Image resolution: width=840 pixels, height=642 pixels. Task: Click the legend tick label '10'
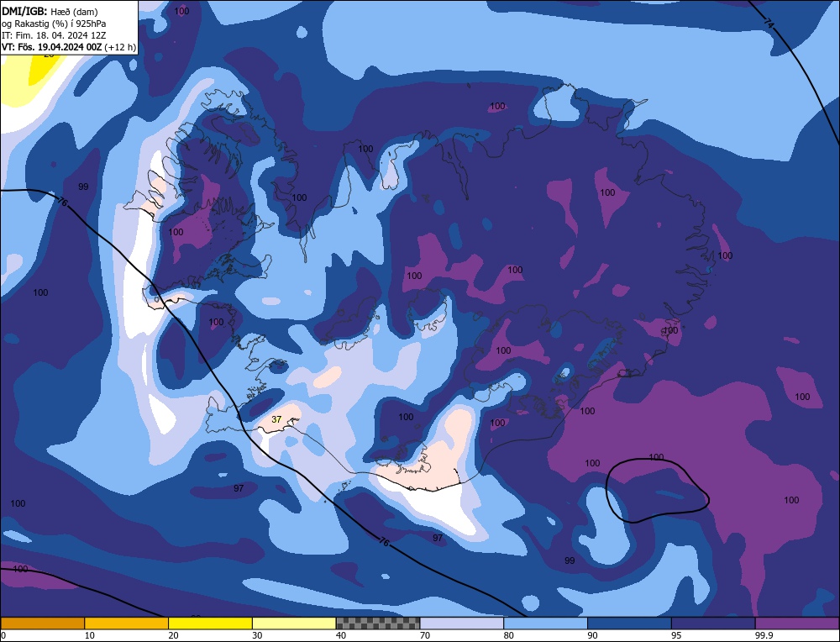(x=90, y=635)
